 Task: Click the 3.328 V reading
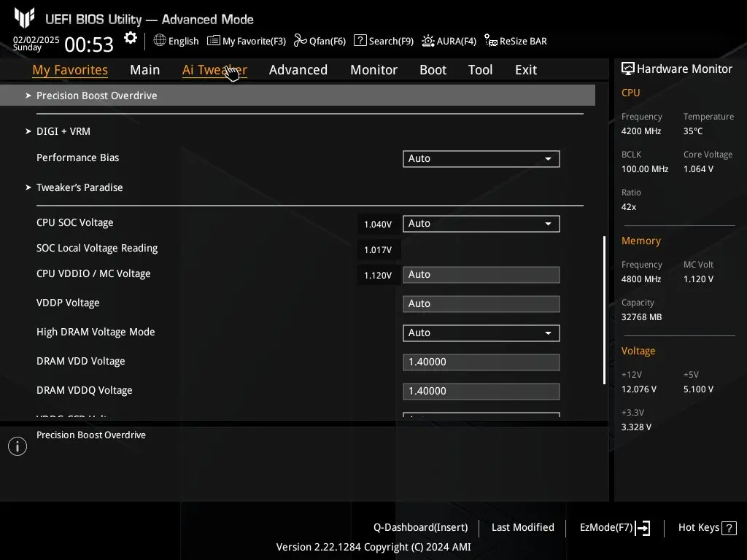coord(636,427)
